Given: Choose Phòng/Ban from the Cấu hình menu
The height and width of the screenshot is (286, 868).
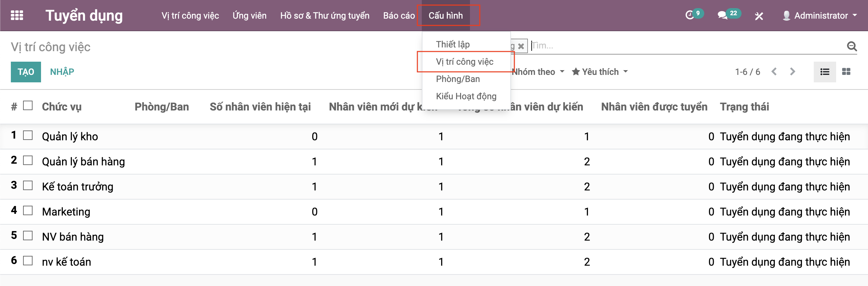Looking at the screenshot, I should tap(458, 79).
